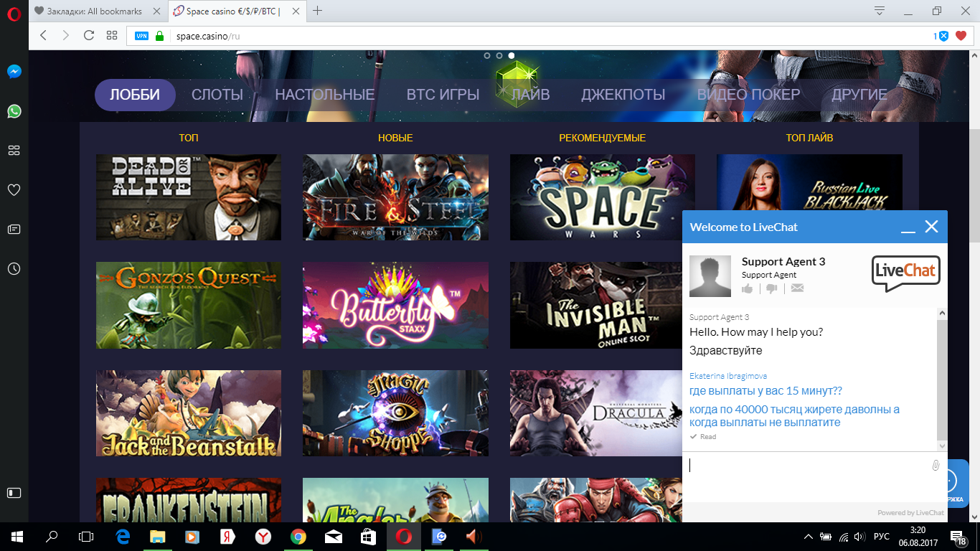The width and height of the screenshot is (980, 551).
Task: Switch input language РУС indicator
Action: [x=882, y=537]
